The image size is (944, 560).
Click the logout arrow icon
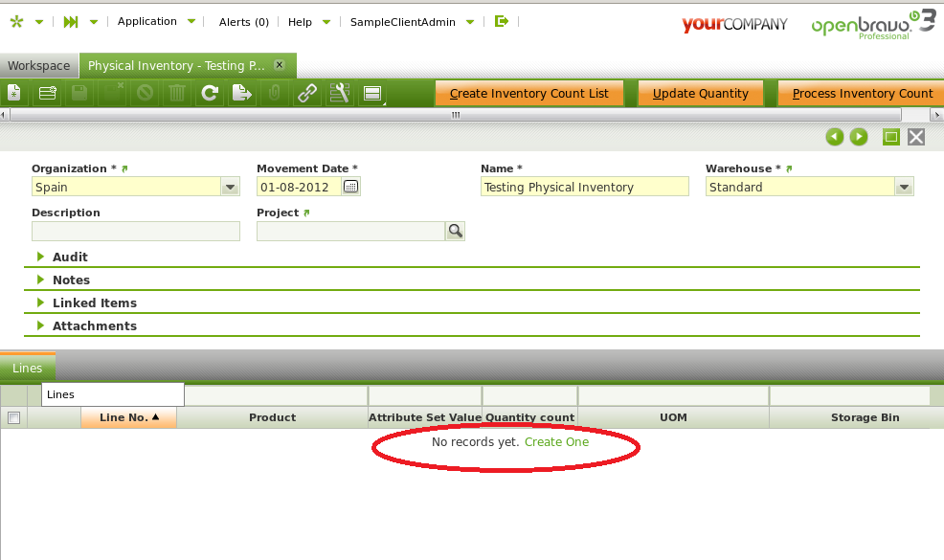click(502, 21)
